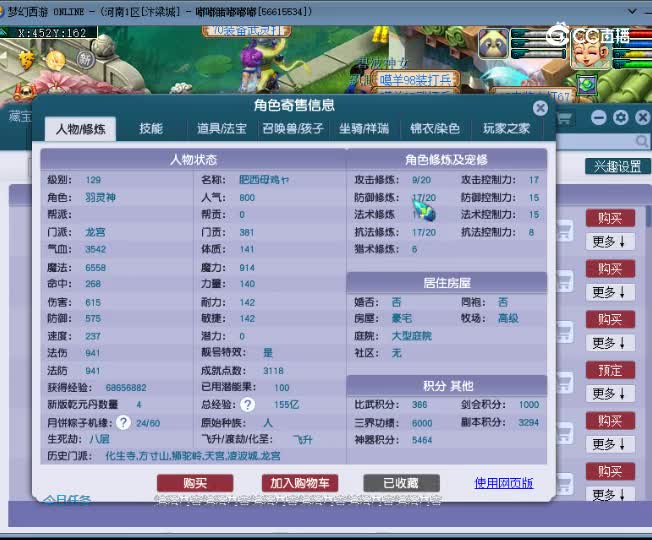Click the 猎术修炼 value 6
Viewport: 652px width, 540px height.
click(x=414, y=249)
